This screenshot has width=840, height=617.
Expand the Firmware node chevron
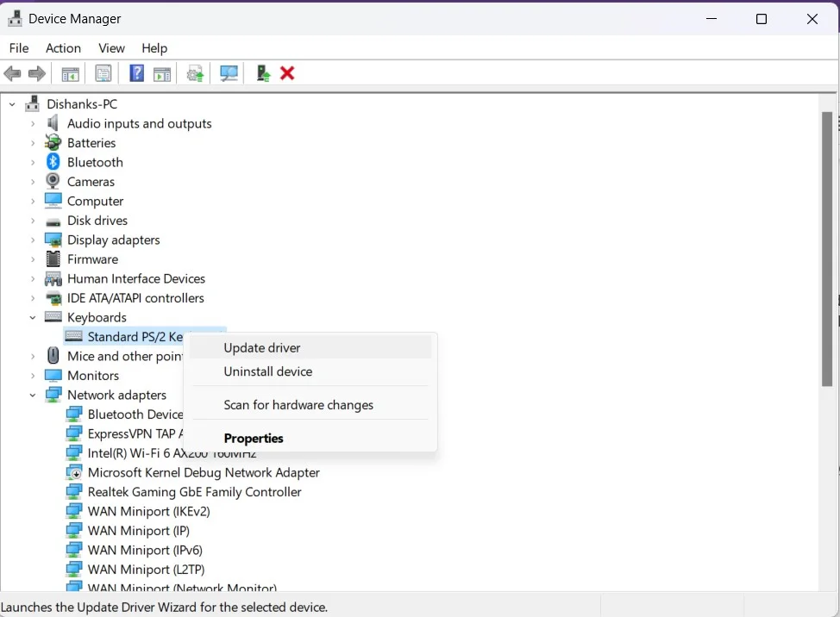point(33,259)
